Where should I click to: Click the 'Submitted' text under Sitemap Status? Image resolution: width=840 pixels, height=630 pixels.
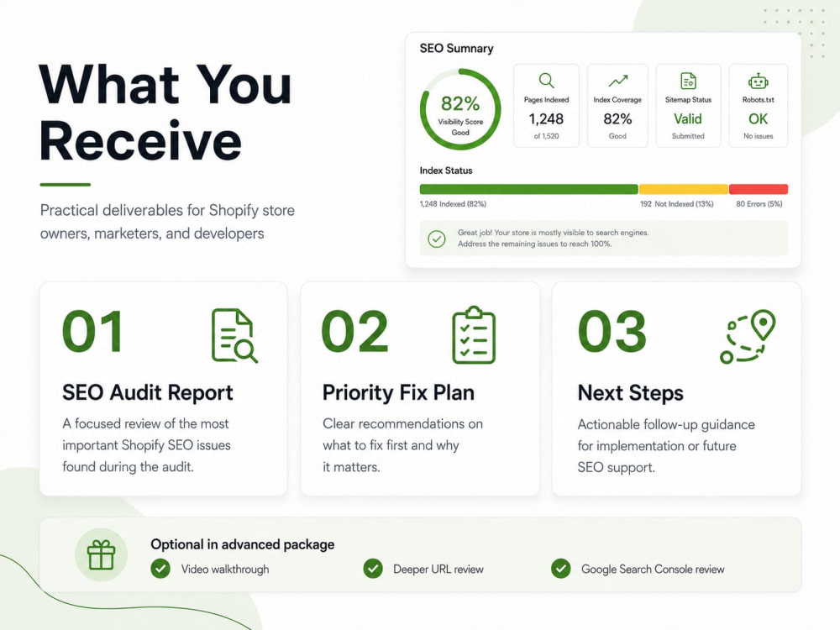tap(688, 136)
